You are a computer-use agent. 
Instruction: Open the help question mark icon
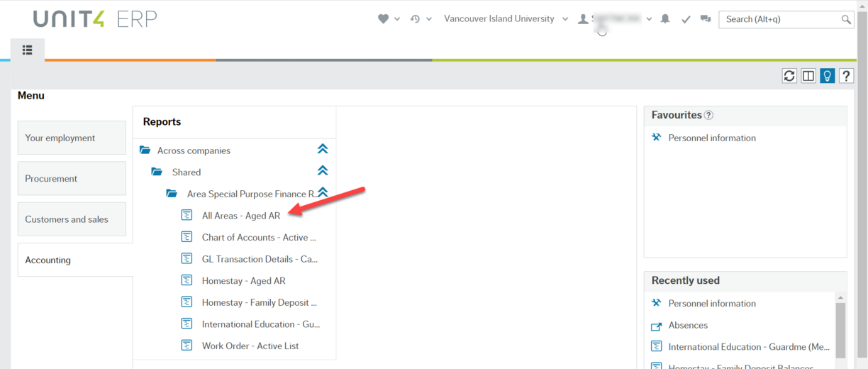847,76
